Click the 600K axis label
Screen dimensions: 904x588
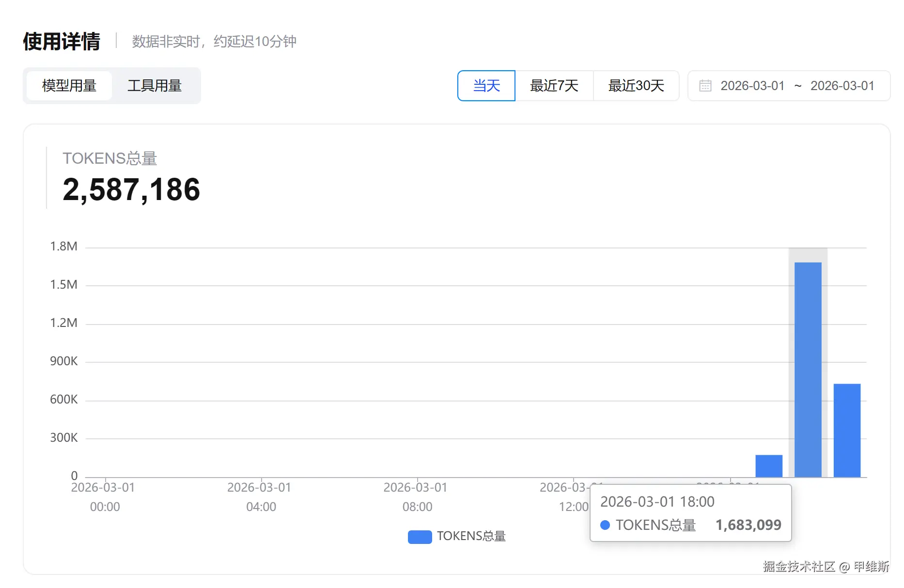[x=64, y=400]
